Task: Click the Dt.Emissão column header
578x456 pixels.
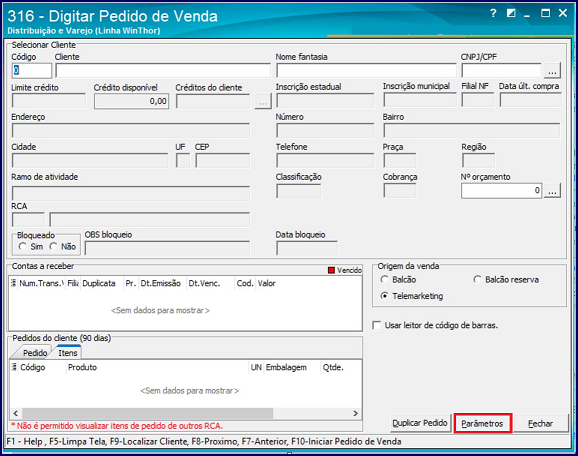Action: coord(163,283)
